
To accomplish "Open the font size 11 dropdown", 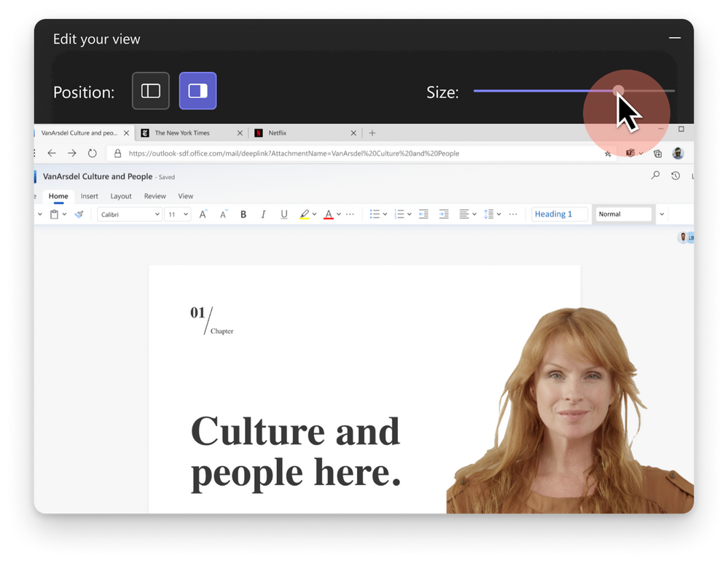I will tap(178, 214).
